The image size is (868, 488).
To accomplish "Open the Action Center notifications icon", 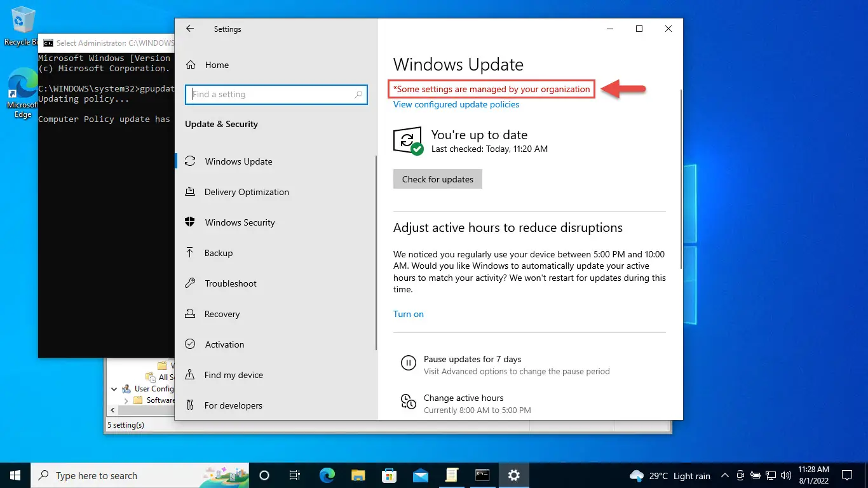I will tap(846, 475).
